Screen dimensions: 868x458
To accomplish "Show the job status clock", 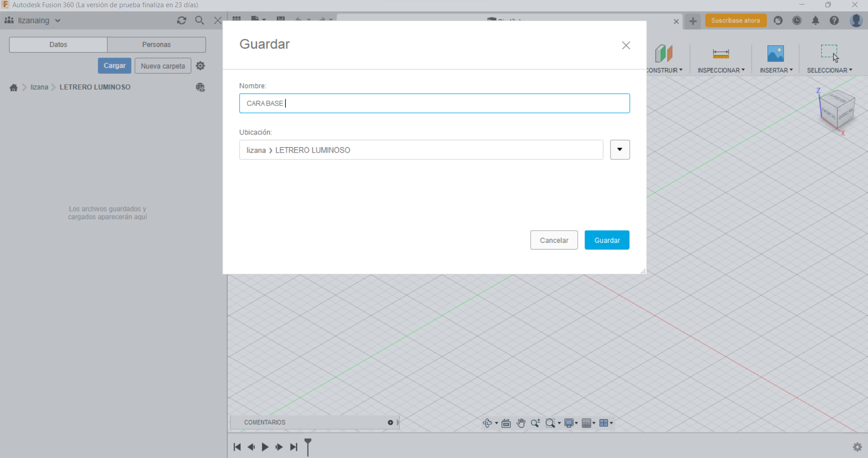I will coord(797,20).
